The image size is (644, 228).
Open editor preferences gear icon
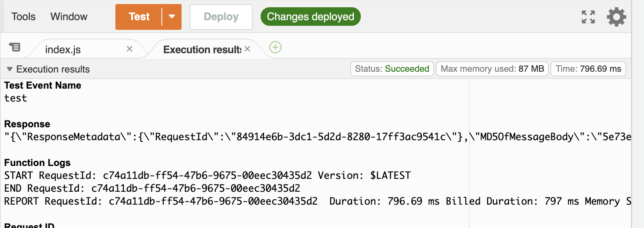617,17
